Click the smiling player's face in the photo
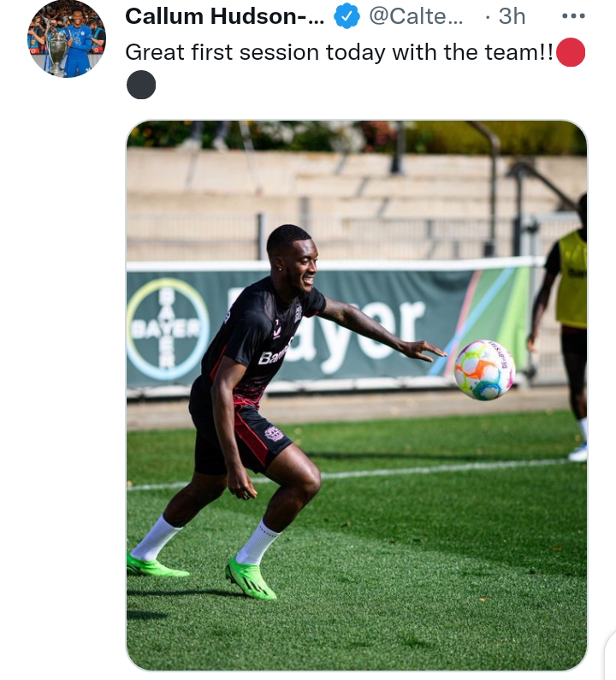616x680 pixels. (301, 264)
